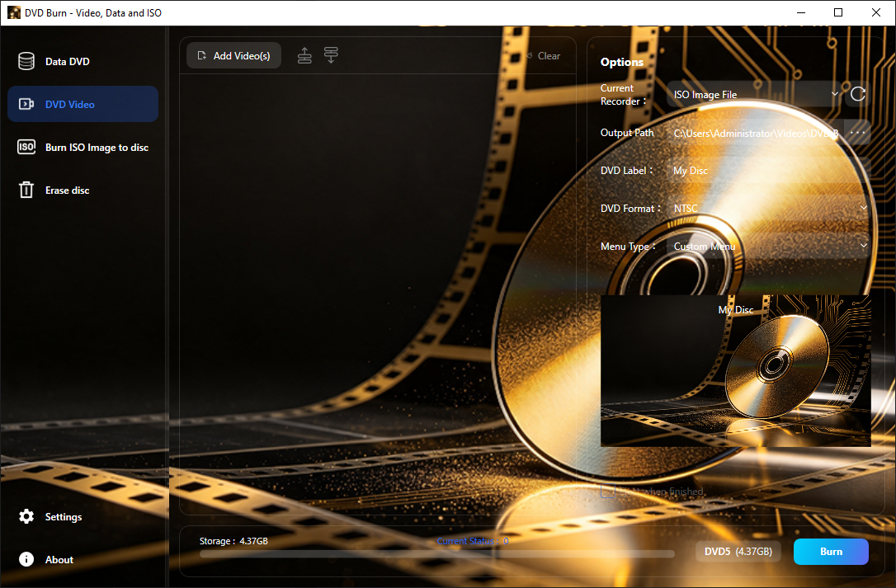Viewport: 896px width, 588px height.
Task: Start burning with the Burn button
Action: point(831,552)
